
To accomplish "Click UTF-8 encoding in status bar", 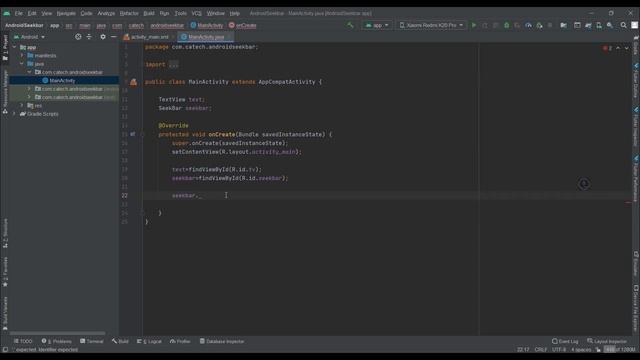I will click(559, 349).
